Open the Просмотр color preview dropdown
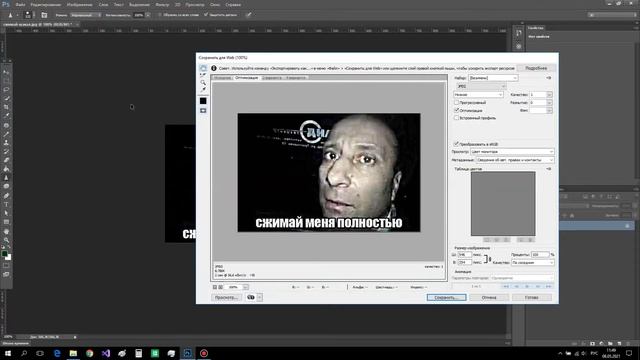This screenshot has height=360, width=640. pos(512,151)
